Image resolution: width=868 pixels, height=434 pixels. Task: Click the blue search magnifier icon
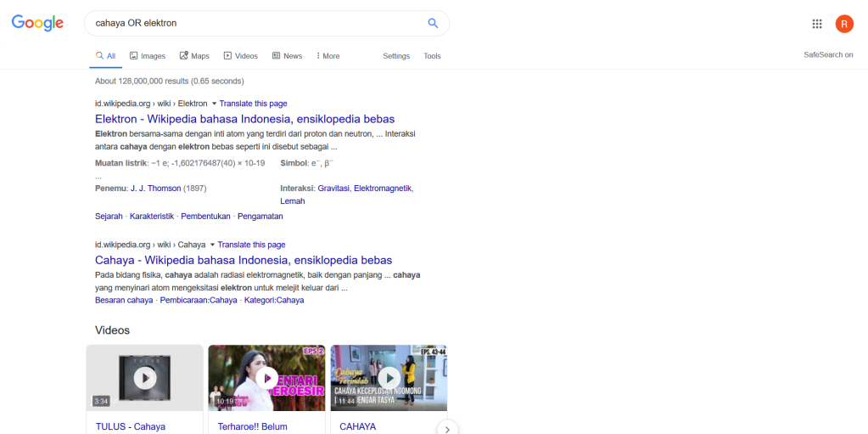pyautogui.click(x=433, y=23)
